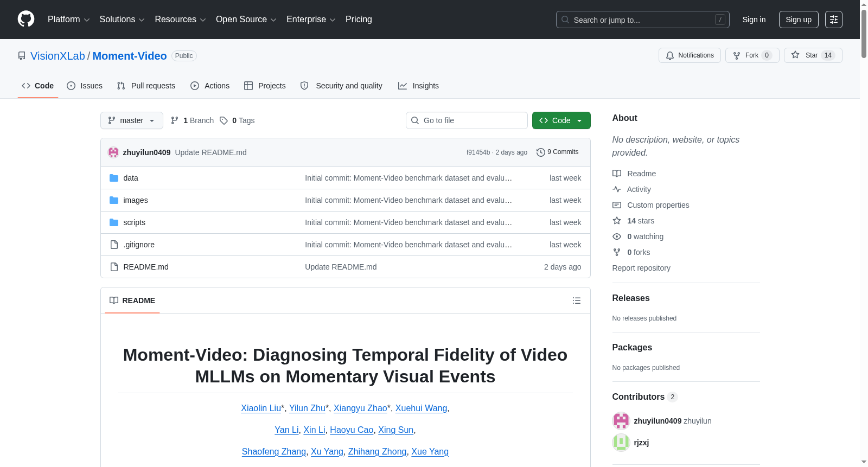
Task: Select the README tab heading
Action: coord(132,300)
